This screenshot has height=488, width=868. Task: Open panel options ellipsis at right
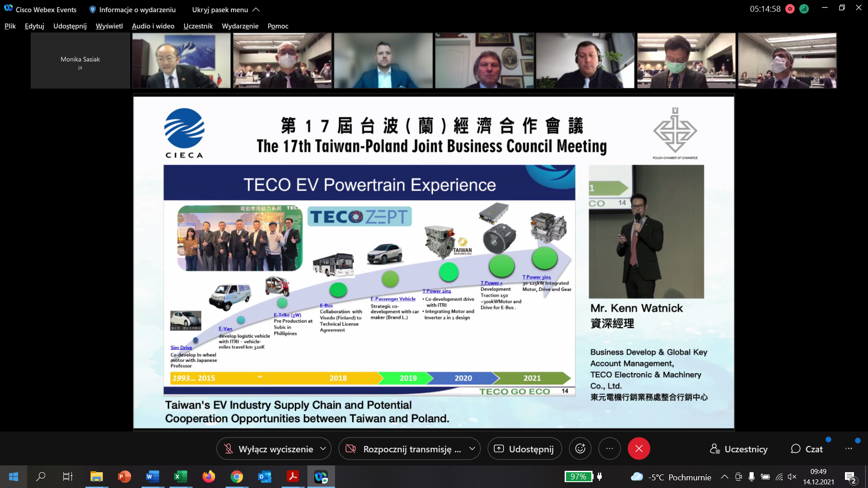pos(849,449)
